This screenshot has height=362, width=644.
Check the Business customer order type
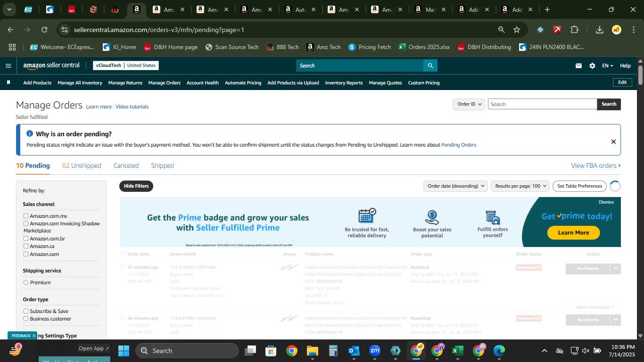point(26,319)
